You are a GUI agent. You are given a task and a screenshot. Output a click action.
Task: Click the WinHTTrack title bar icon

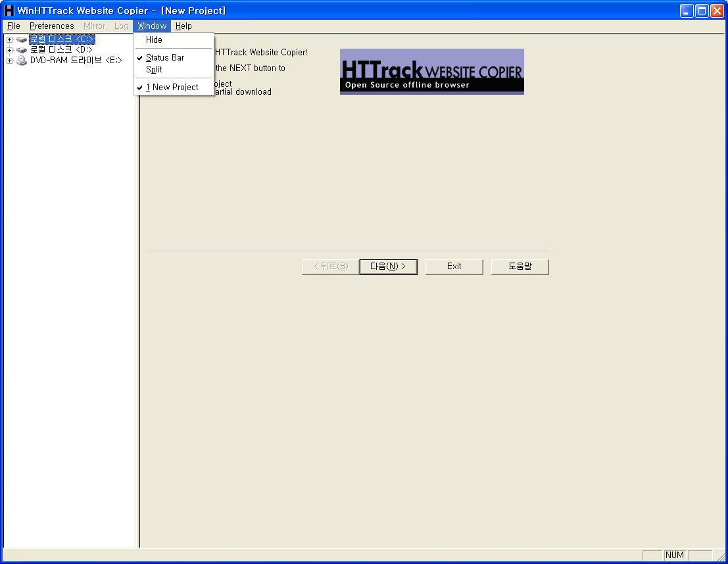(x=9, y=11)
